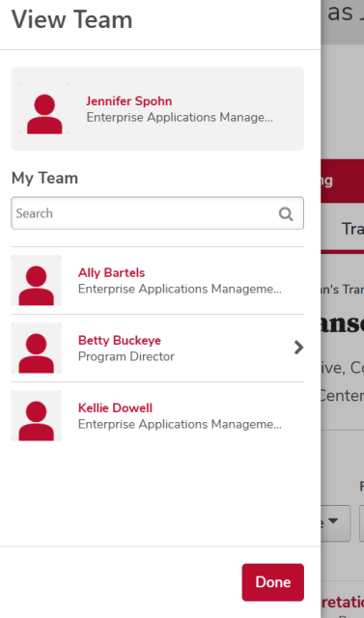Focus the My Team search field
Viewport: 364px width, 618px height.
coord(157,213)
